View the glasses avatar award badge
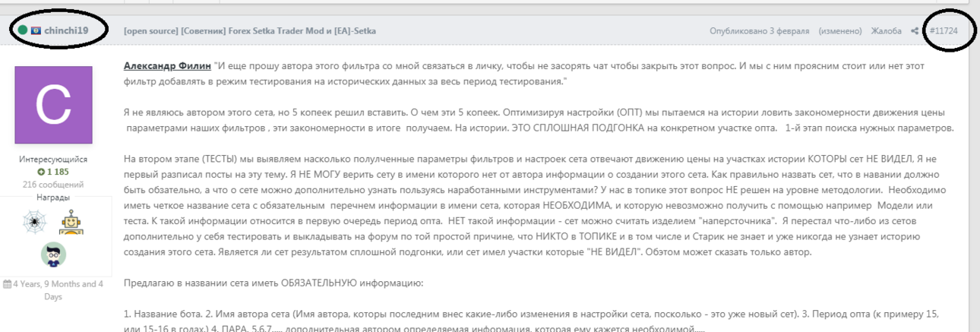 pos(53,255)
